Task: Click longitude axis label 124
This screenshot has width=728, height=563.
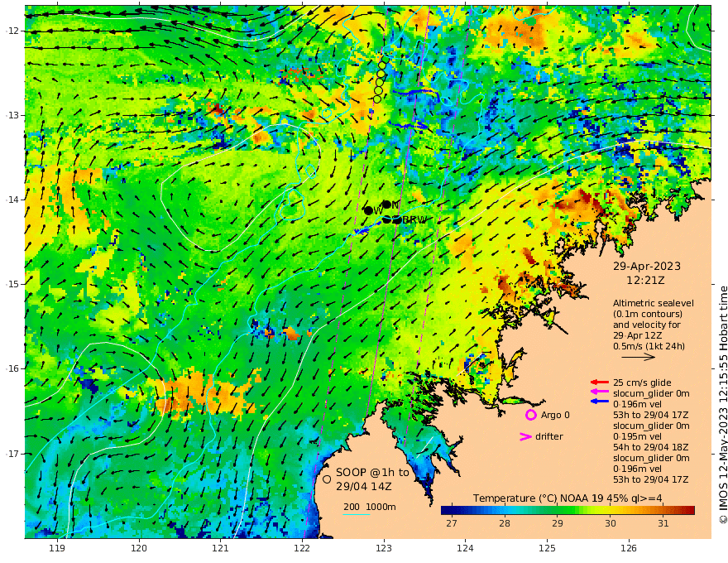Action: point(465,549)
